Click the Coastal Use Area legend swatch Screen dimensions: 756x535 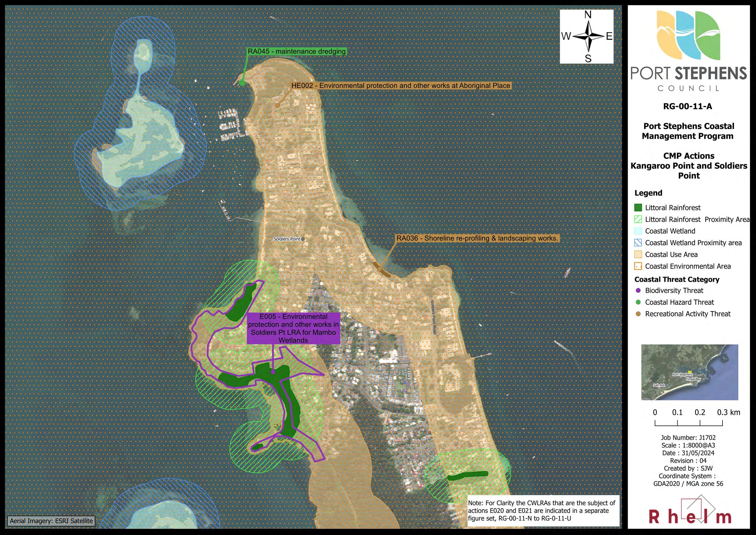click(638, 254)
